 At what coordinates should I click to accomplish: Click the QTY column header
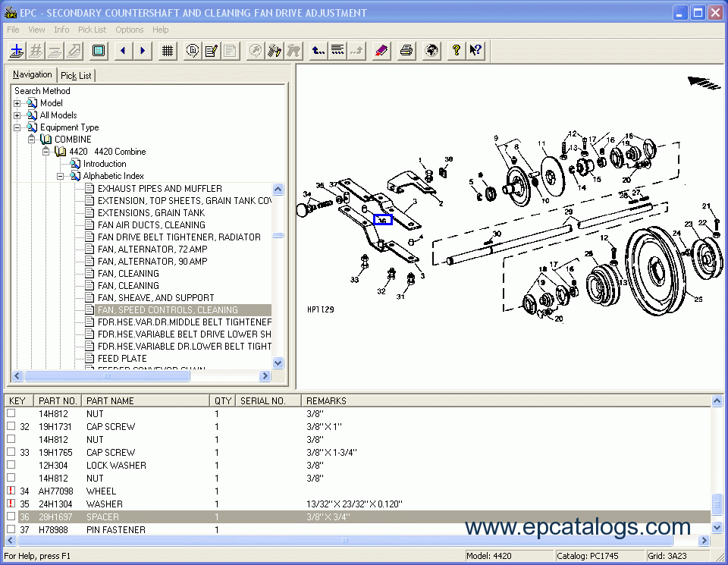(x=223, y=400)
